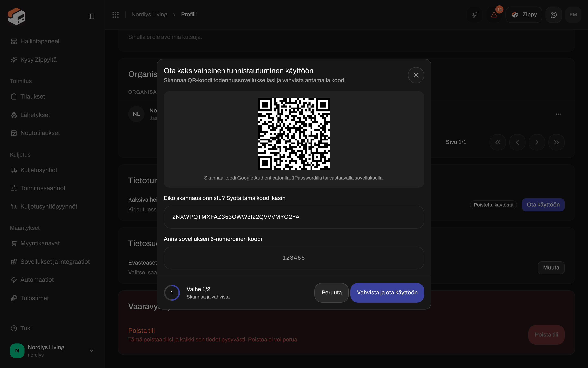Open the EM user avatar menu

(x=573, y=15)
